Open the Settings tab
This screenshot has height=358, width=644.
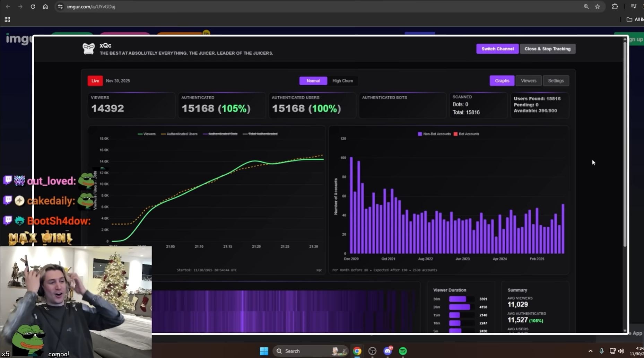click(556, 81)
